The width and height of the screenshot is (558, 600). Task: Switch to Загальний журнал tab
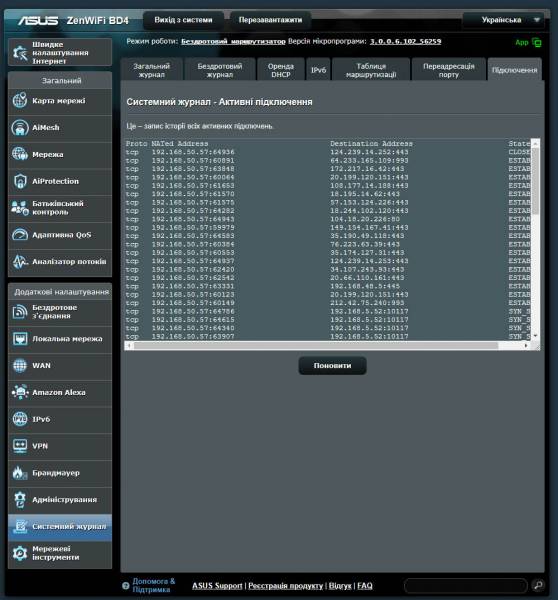pyautogui.click(x=152, y=70)
